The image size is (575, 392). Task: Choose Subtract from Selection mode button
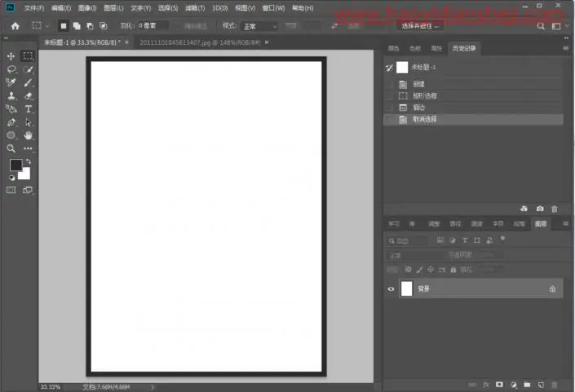(x=90, y=25)
